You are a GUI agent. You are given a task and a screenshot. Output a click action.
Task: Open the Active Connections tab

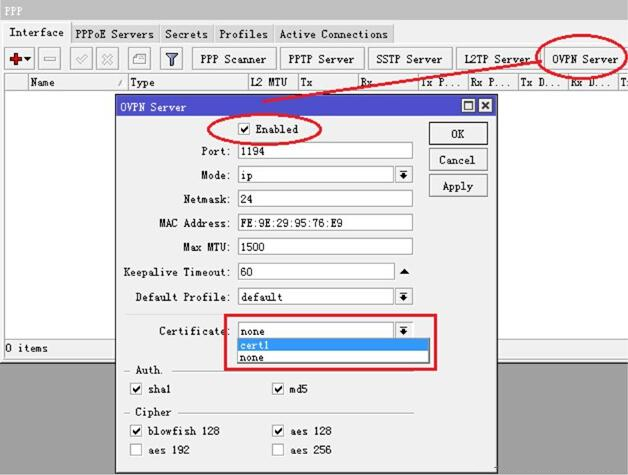[333, 34]
